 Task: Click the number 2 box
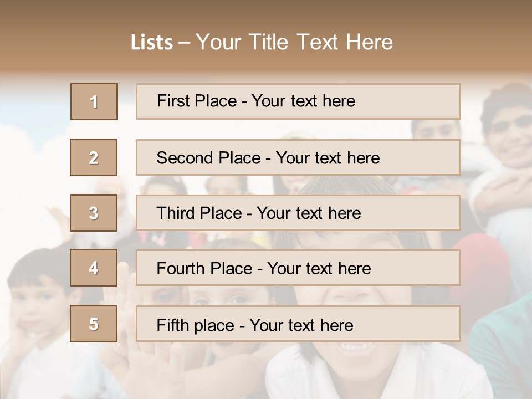click(94, 157)
